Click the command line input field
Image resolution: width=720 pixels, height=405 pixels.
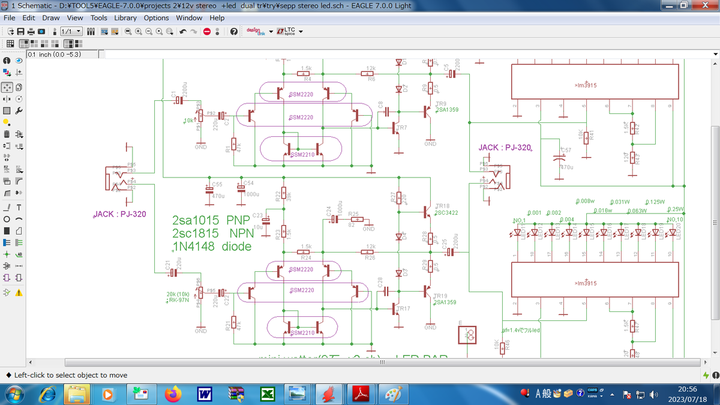click(400, 55)
